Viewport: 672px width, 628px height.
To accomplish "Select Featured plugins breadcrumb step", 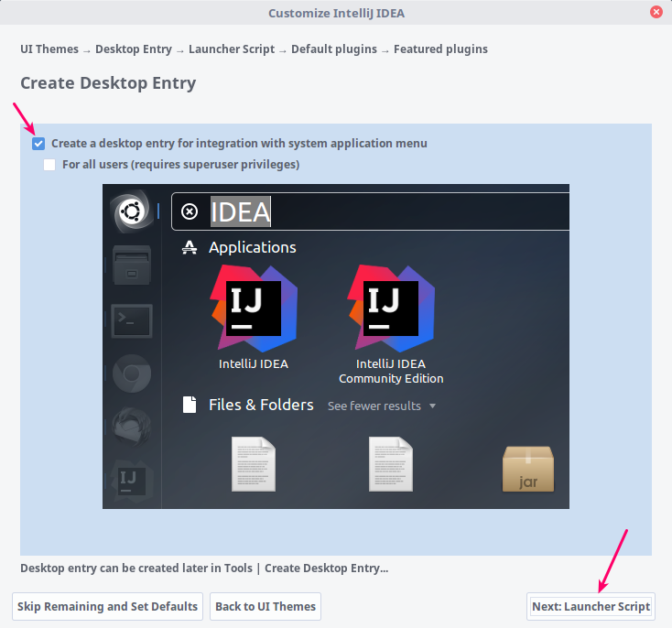I will tap(440, 49).
